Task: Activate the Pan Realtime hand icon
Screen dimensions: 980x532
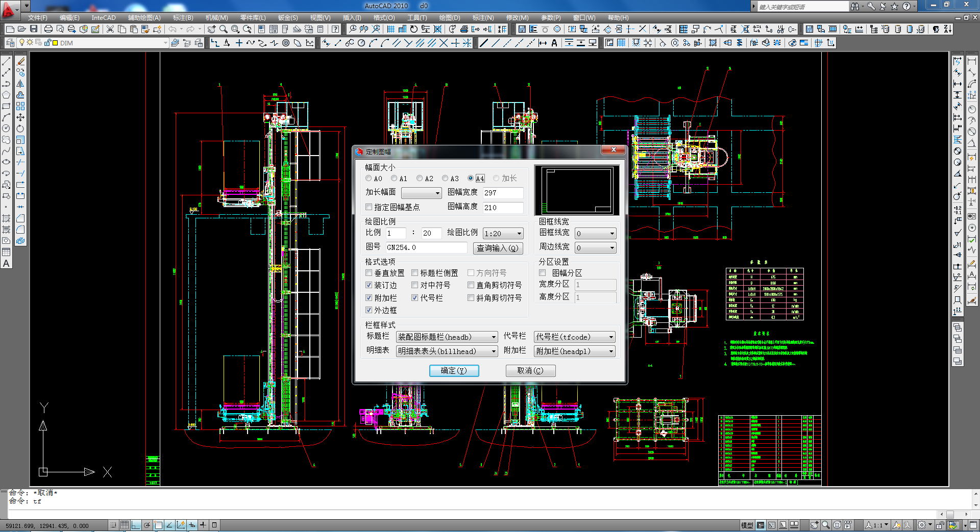Action: pyautogui.click(x=210, y=29)
